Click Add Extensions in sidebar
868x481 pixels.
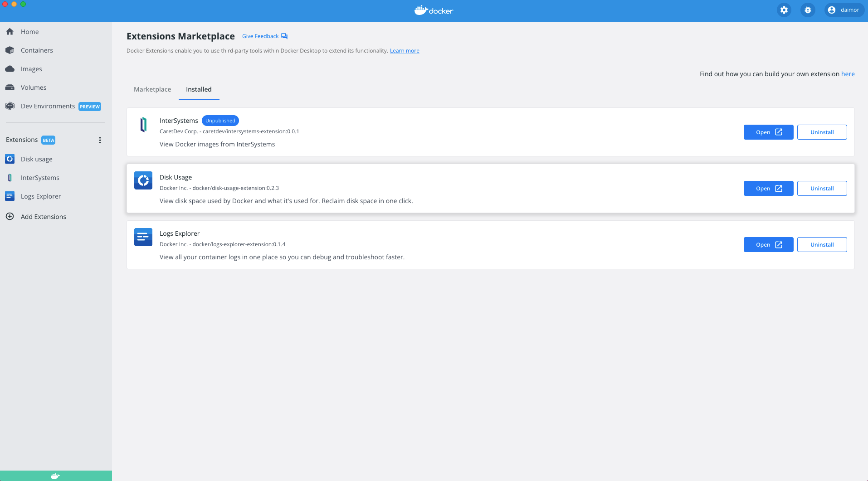56,217
